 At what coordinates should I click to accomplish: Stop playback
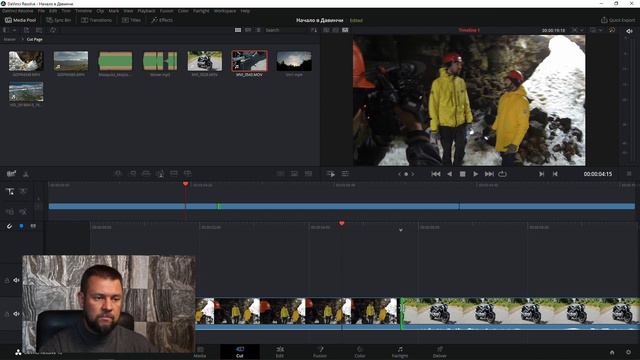(x=462, y=174)
